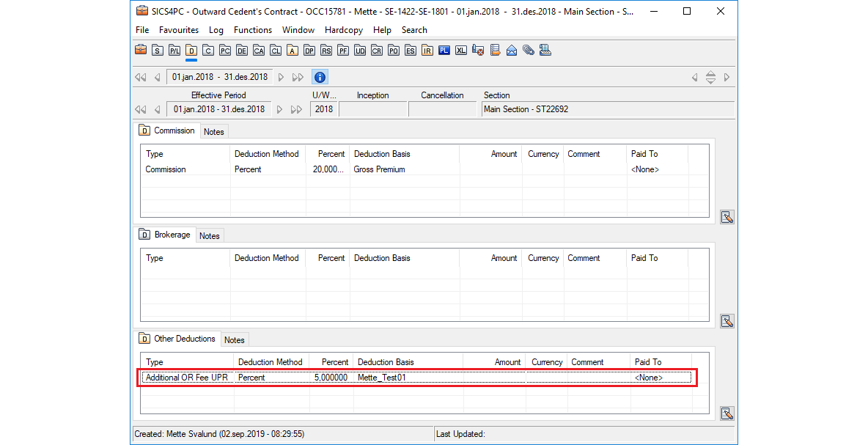Open the CL folder icon
This screenshot has width=868, height=445.
(275, 51)
